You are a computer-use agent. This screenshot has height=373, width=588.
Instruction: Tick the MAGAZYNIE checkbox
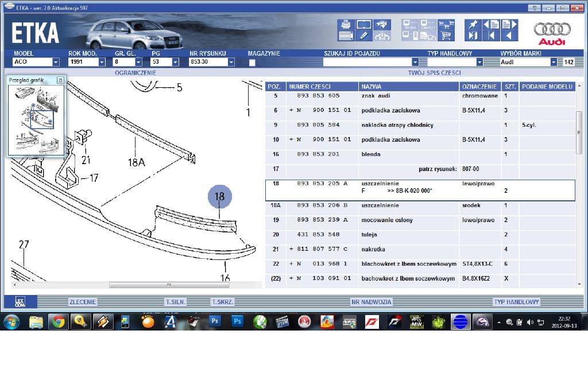(x=252, y=63)
